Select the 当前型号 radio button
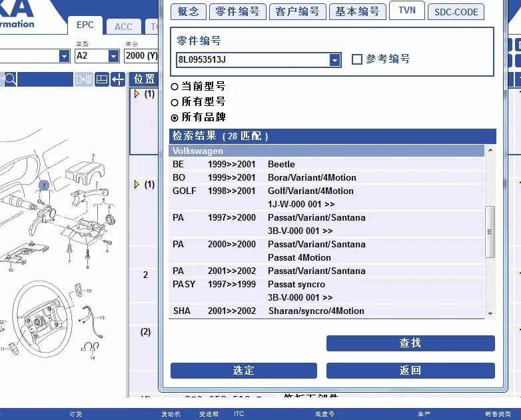This screenshot has height=420, width=521. 175,87
